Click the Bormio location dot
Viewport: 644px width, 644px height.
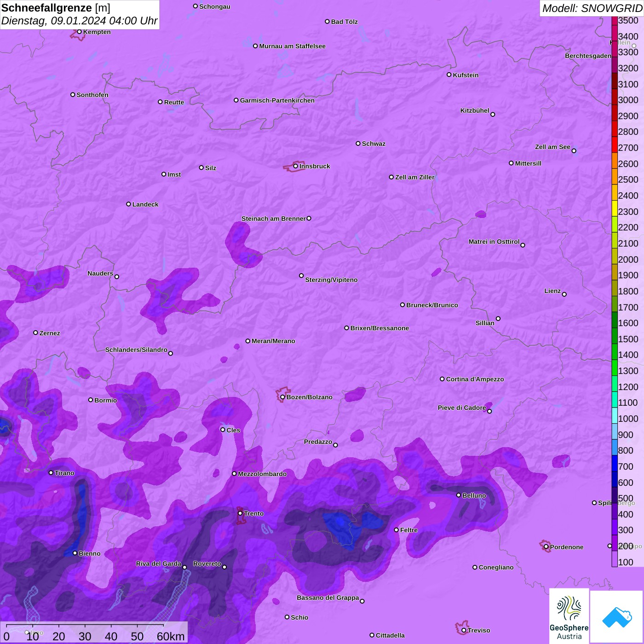[x=91, y=400]
